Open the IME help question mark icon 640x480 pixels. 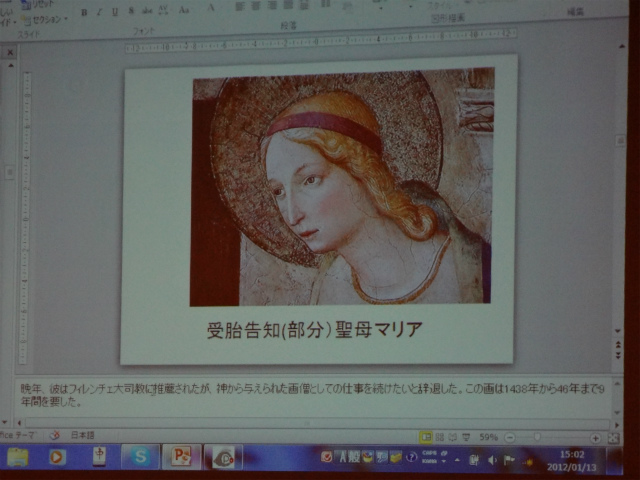(411, 458)
